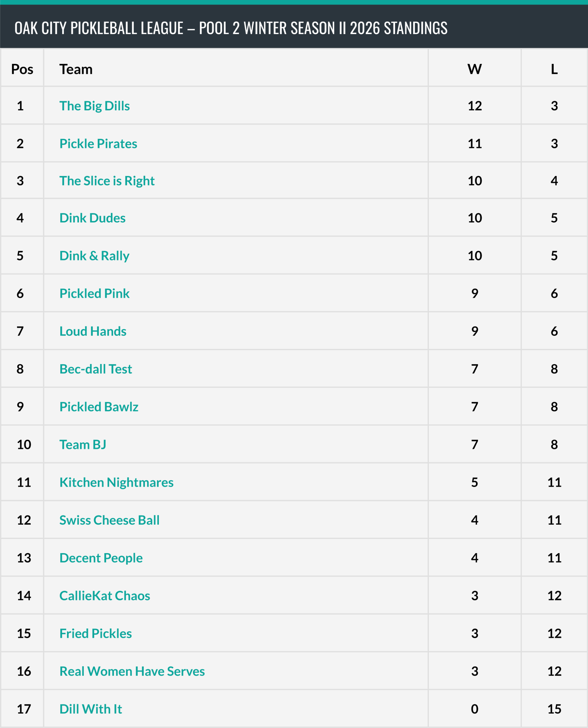
Task: Open The Slice is Right team
Action: click(x=107, y=181)
